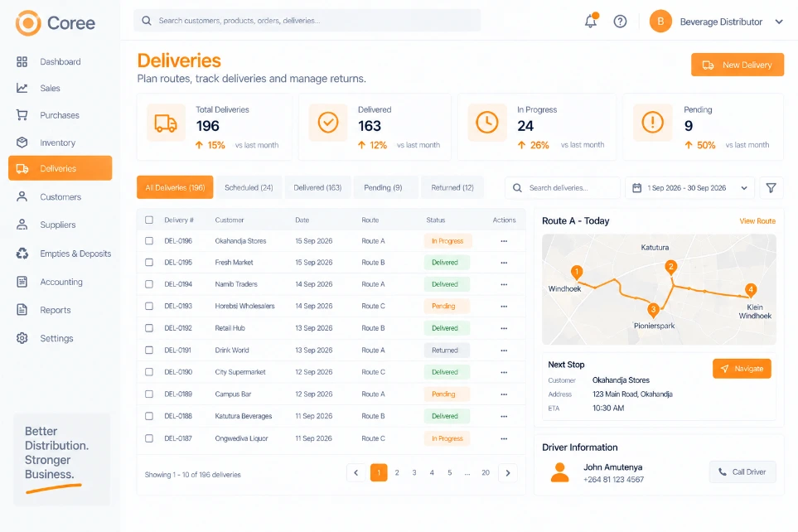The height and width of the screenshot is (532, 798).
Task: Check the DEL-0195 row checkbox
Action: (149, 262)
